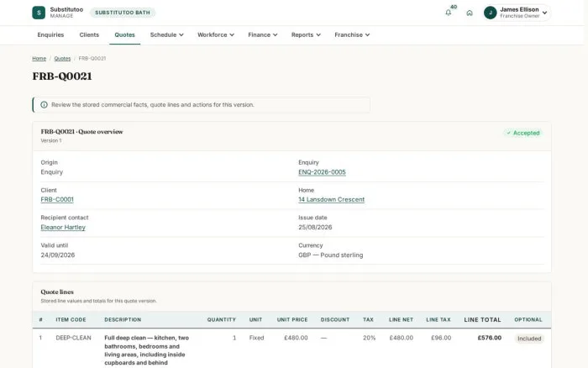Click the info icon in review banner

pos(44,105)
